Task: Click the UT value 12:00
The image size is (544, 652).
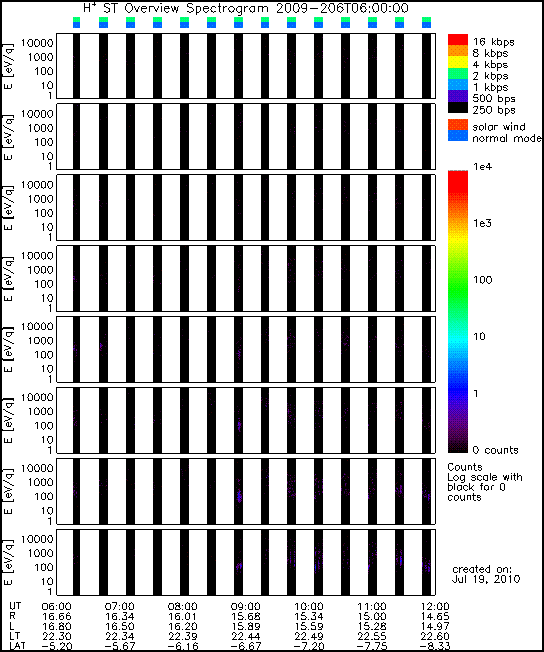Action: tap(435, 607)
